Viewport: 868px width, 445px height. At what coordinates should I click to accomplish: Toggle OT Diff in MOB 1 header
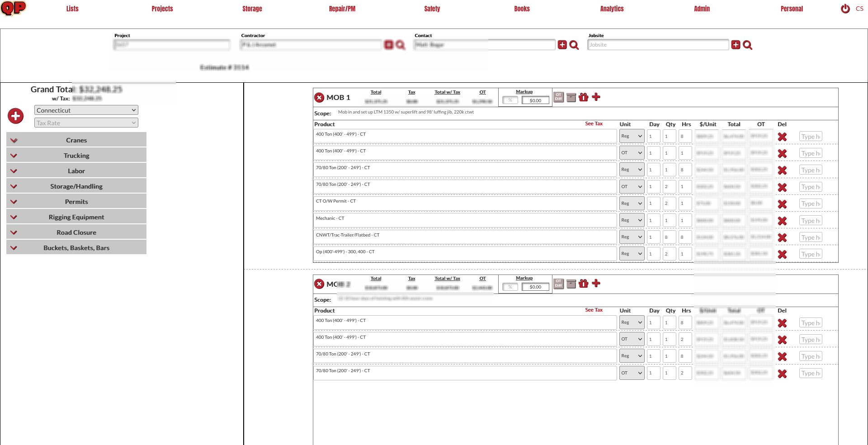click(559, 97)
